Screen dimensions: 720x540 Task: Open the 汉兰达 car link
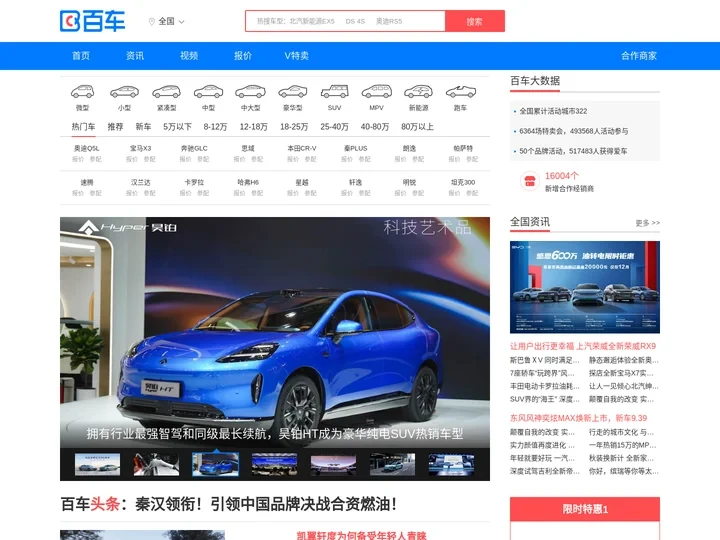coord(141,182)
